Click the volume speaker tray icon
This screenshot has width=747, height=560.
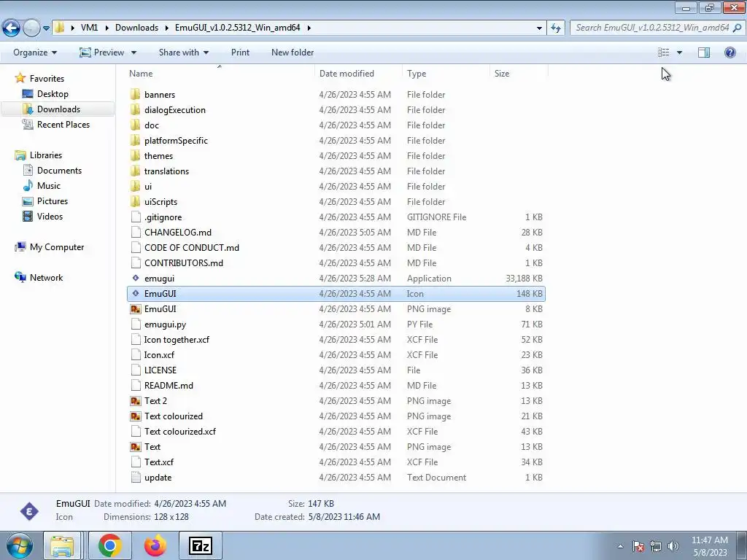click(673, 546)
